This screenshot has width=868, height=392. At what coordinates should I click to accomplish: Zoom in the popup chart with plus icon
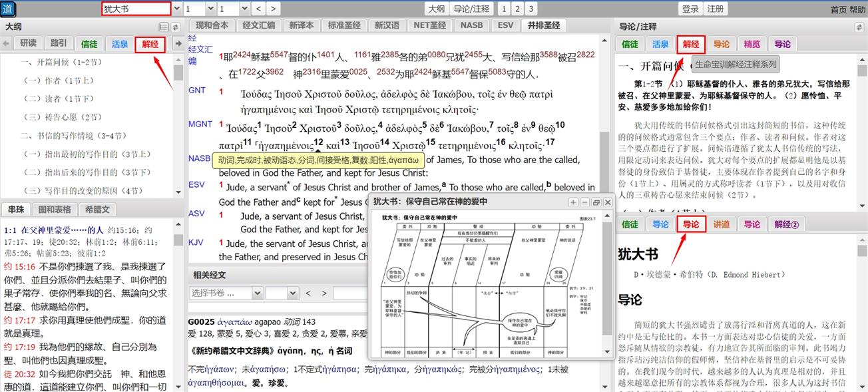573,202
